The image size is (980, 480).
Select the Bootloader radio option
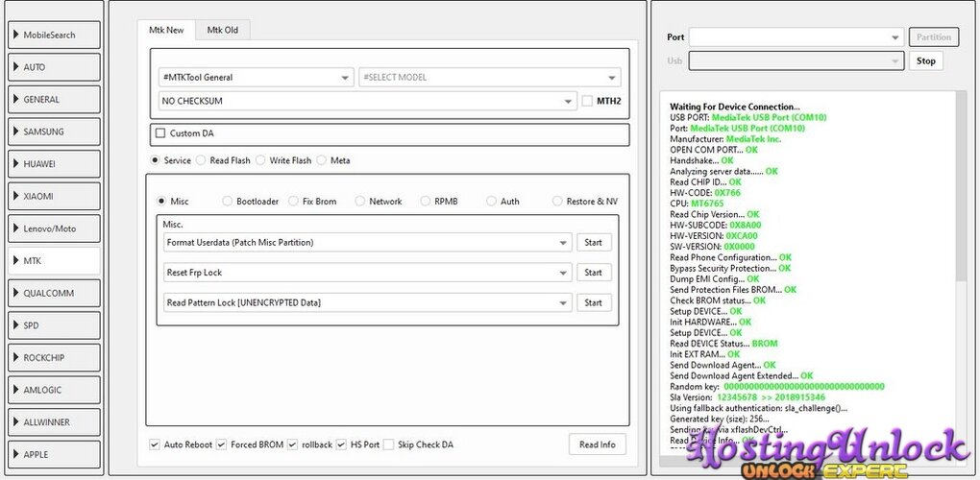tap(227, 202)
